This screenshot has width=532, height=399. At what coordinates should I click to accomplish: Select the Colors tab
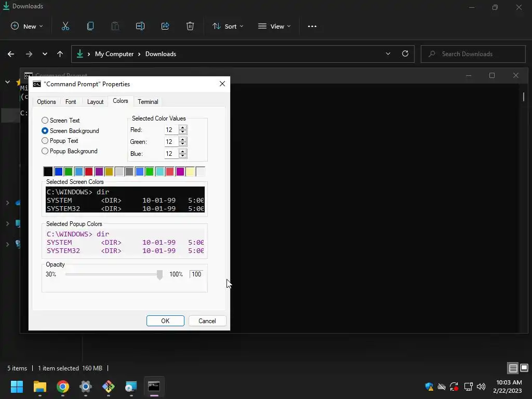click(x=121, y=101)
